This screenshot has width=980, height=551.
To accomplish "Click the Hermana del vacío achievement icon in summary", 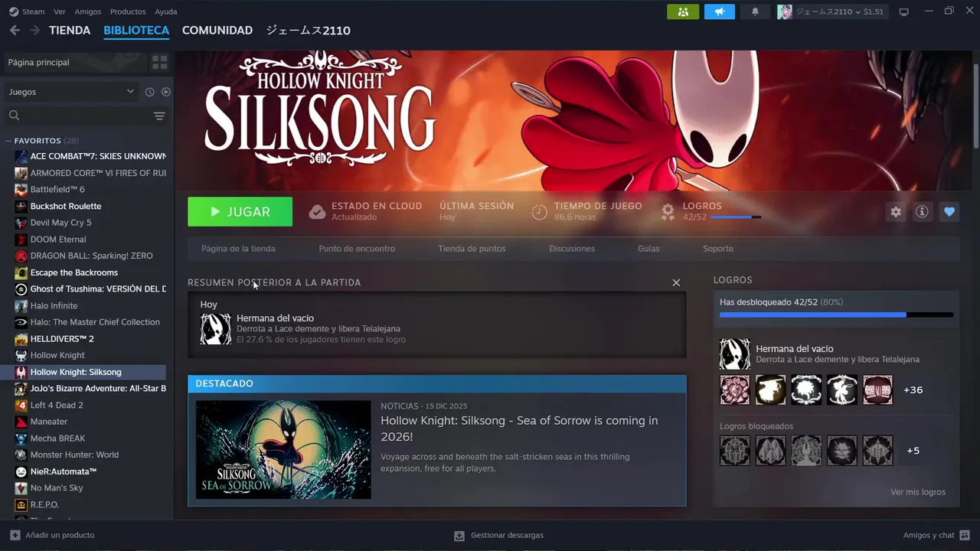I will tap(215, 328).
